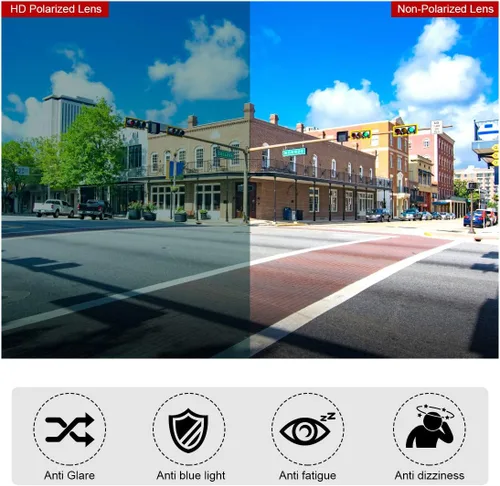Screen dimensions: 500x486
Task: Click the green street sign on pole
Action: 294,152
